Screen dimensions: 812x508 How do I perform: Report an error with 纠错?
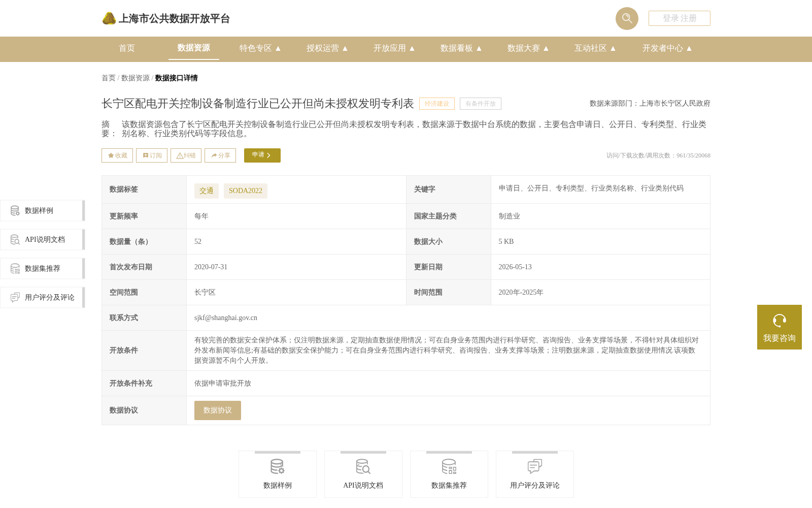tap(186, 155)
